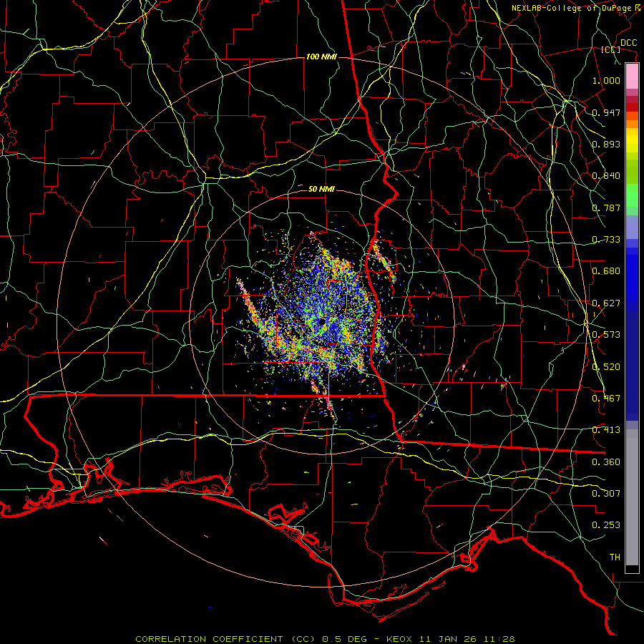This screenshot has width=644, height=644.
Task: Click the 0.467 scale value
Action: pyautogui.click(x=606, y=398)
